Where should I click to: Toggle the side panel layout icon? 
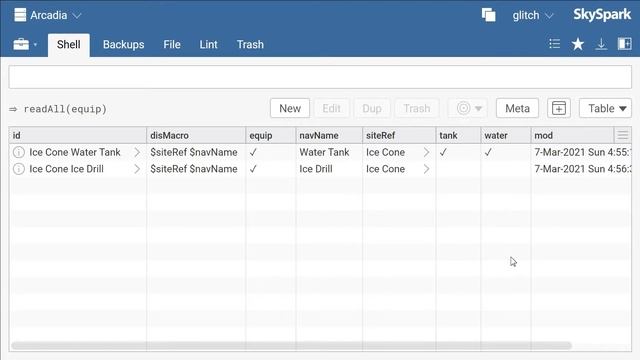click(x=624, y=44)
